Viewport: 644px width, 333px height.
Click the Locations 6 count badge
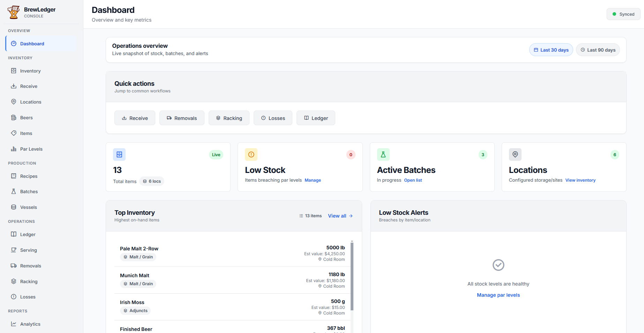coord(615,155)
